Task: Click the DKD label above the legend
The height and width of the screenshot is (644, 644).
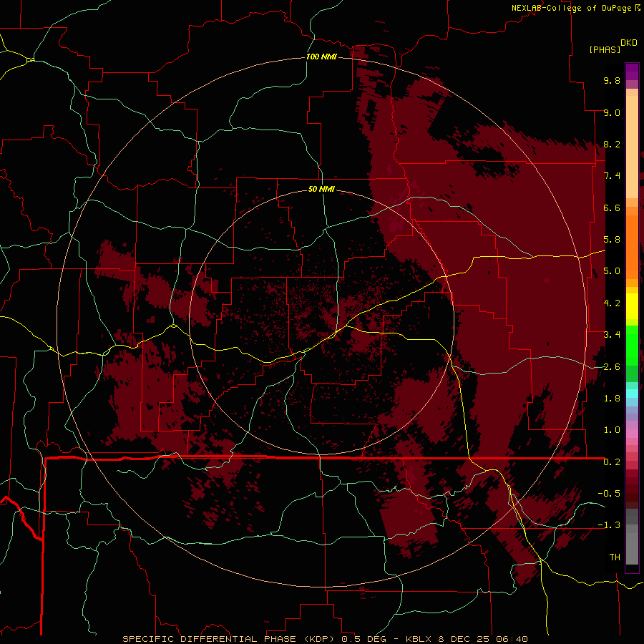Action: point(629,43)
